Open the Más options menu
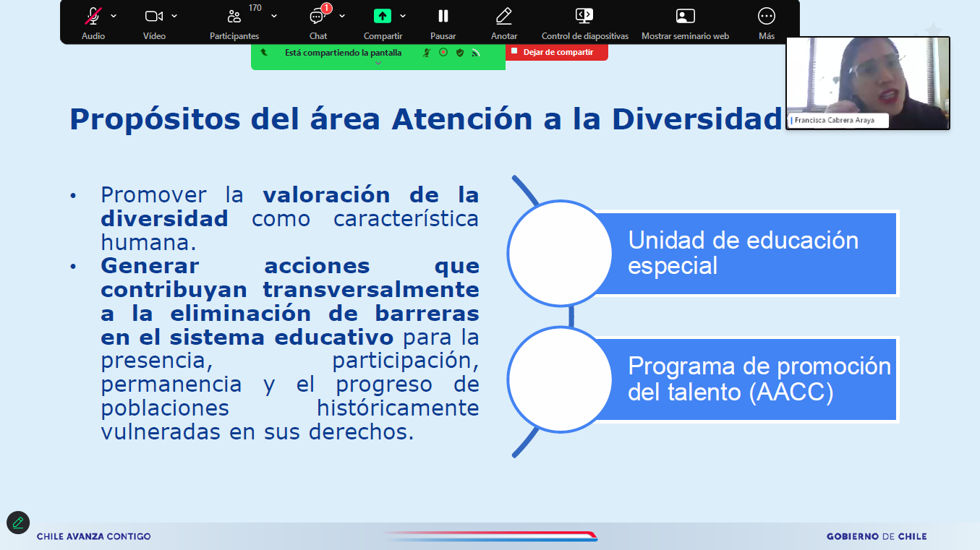Screen dimensions: 980x550 [766, 17]
